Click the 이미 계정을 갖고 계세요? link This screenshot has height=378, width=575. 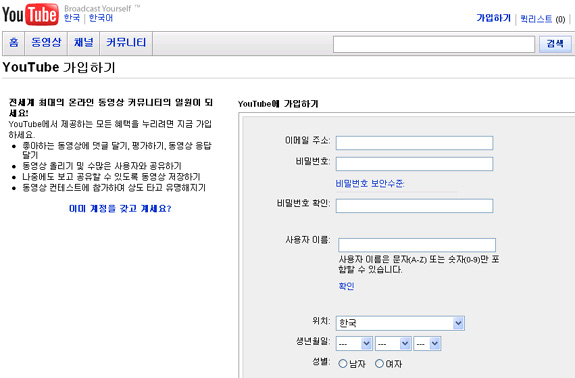point(120,209)
